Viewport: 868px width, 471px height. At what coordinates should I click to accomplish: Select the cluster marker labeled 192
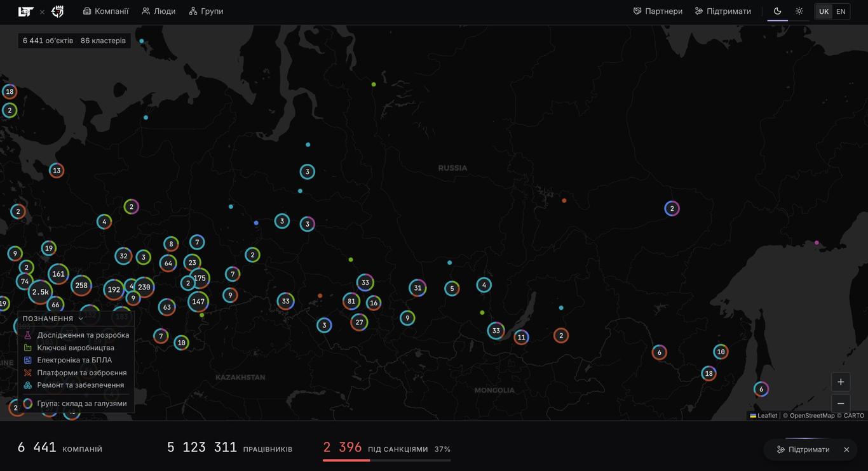114,289
